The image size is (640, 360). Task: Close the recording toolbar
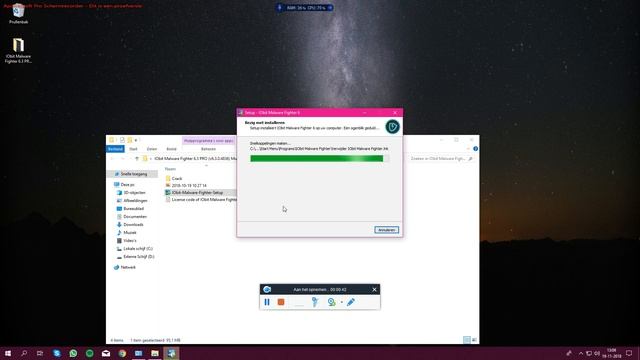coord(374,289)
